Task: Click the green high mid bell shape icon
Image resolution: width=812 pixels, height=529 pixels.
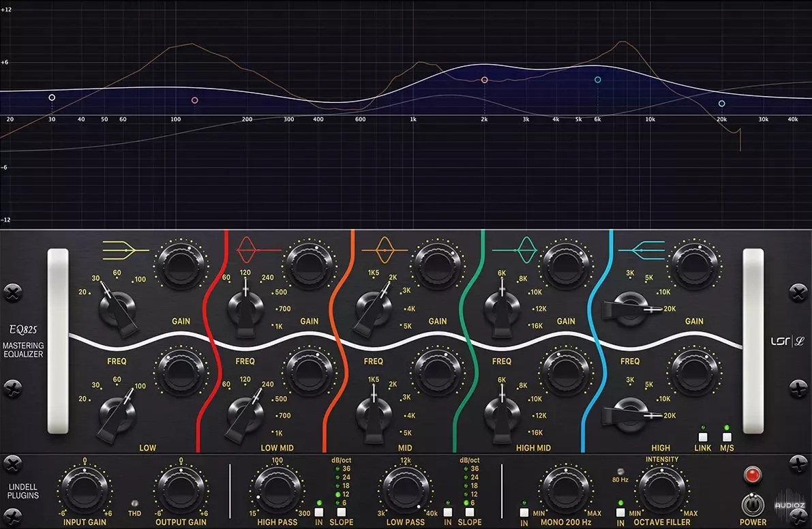Action: (515, 250)
